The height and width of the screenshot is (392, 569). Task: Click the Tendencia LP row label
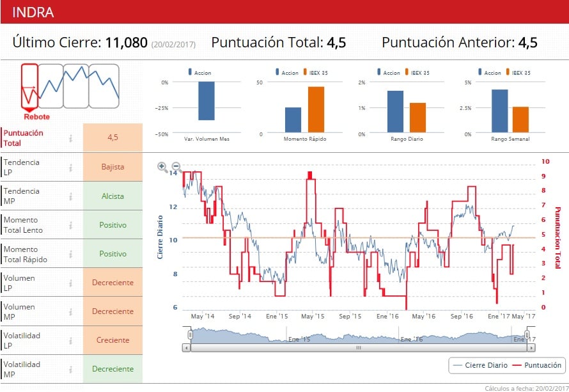pos(21,168)
